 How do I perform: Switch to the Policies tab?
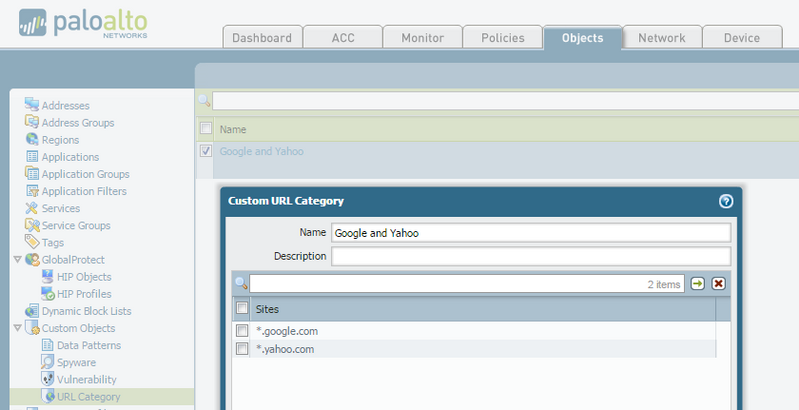(502, 38)
